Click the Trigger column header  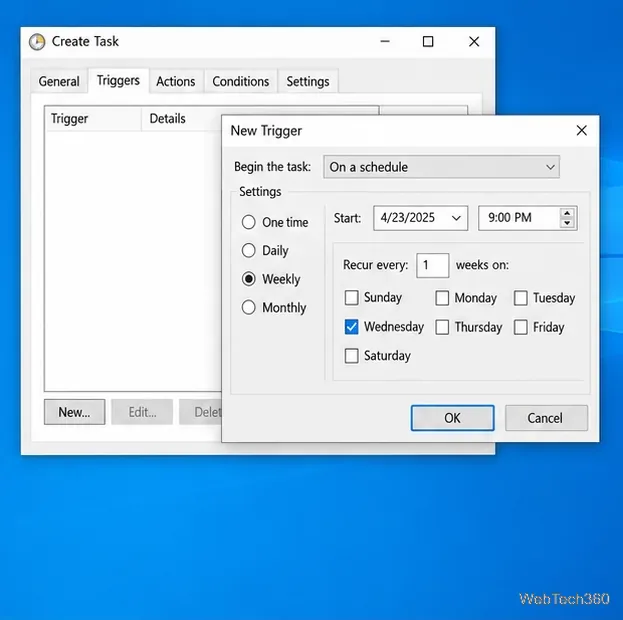(x=93, y=118)
